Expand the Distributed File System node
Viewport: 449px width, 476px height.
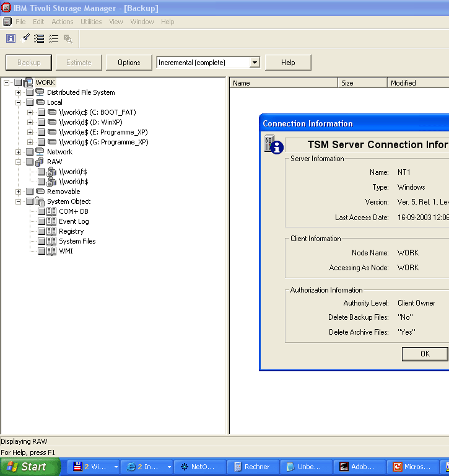click(x=18, y=92)
